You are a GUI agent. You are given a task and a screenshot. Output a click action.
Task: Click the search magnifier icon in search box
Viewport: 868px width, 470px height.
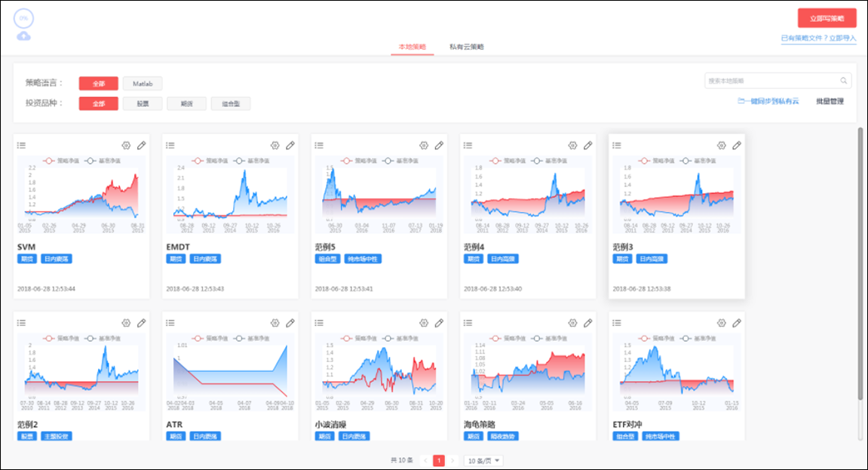tap(844, 81)
